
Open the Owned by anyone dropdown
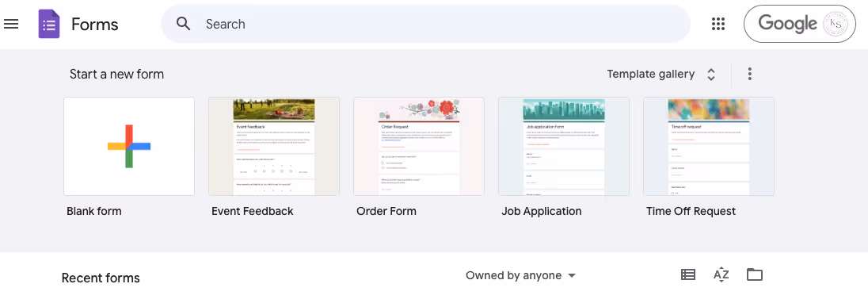520,275
